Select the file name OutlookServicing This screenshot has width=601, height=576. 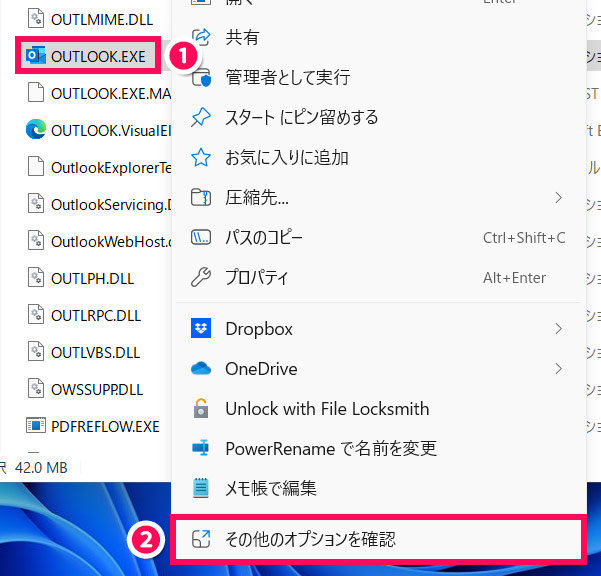coord(111,205)
